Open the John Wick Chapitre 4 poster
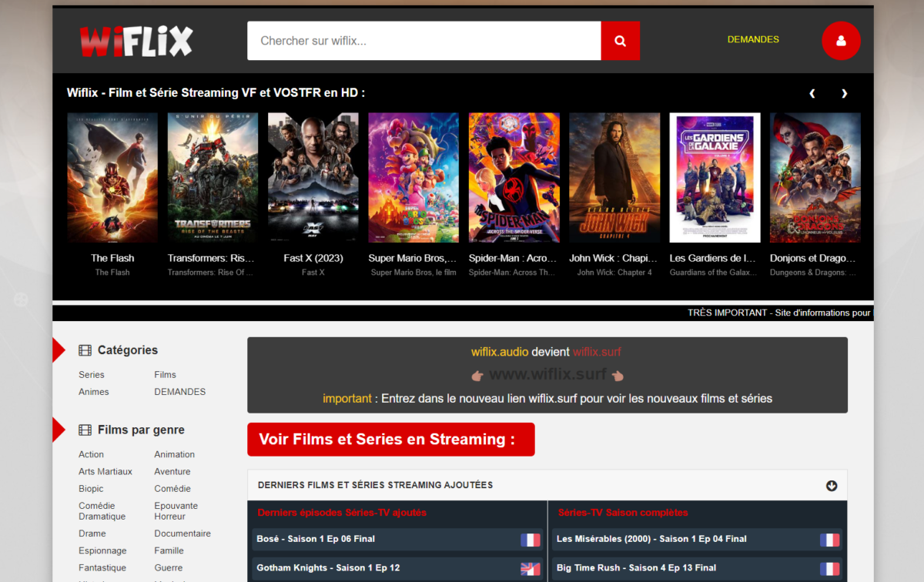 coord(614,177)
